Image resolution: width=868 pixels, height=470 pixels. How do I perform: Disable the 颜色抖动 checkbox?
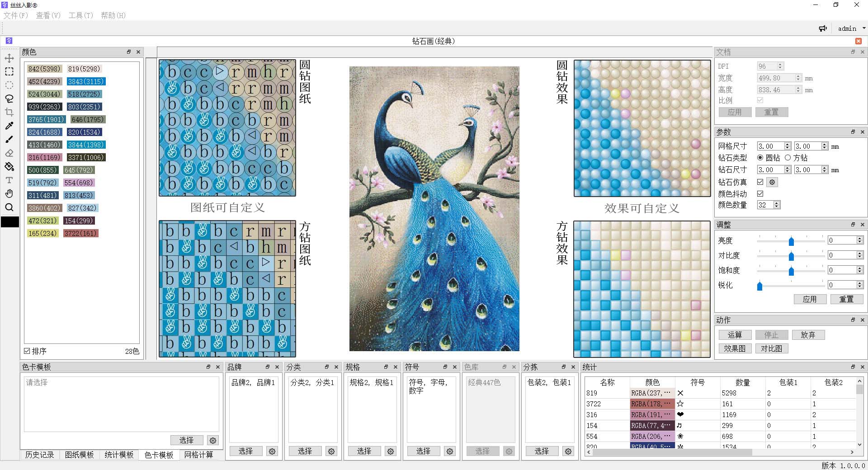pyautogui.click(x=760, y=193)
